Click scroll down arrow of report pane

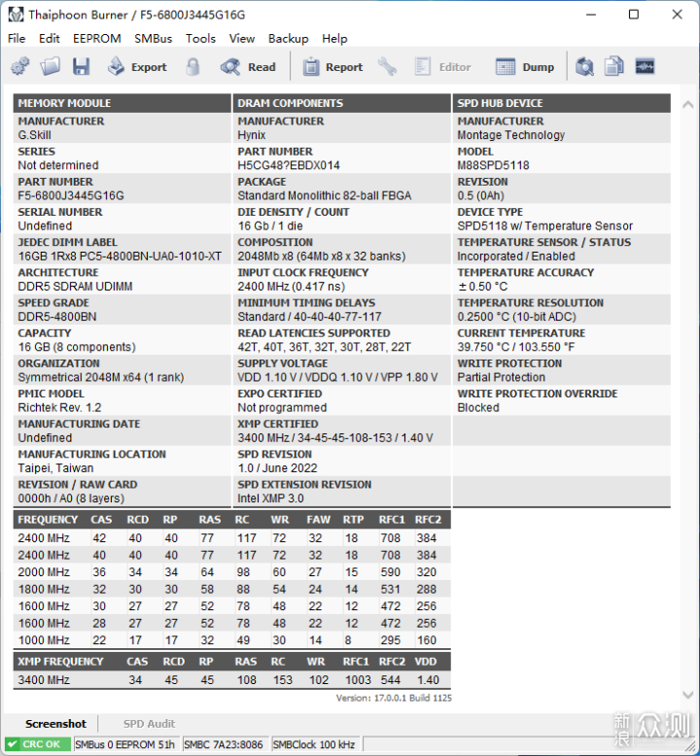click(x=688, y=695)
